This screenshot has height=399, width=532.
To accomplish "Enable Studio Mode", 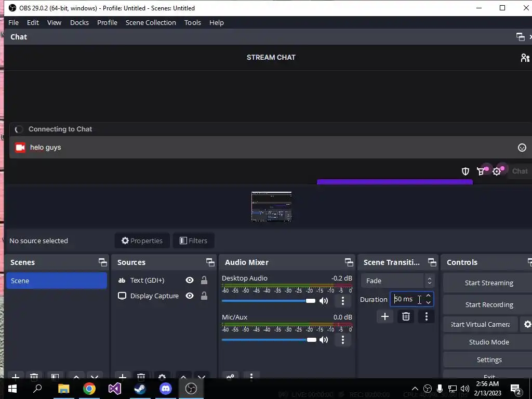I will (488, 342).
